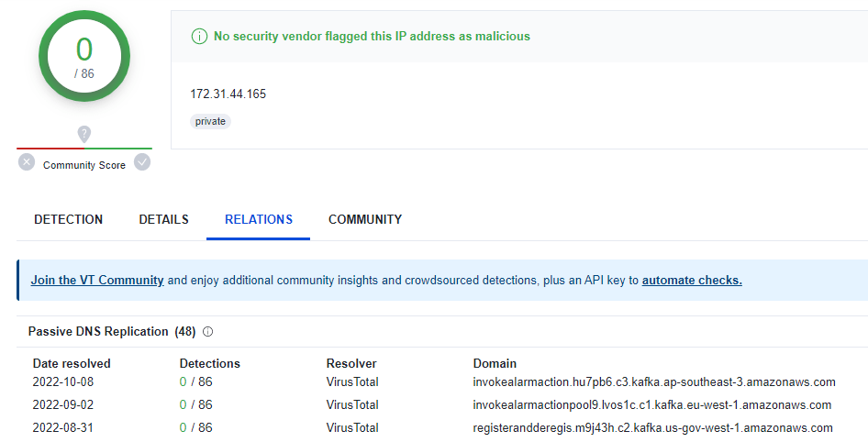Follow the Join the VT Community link

tap(97, 281)
